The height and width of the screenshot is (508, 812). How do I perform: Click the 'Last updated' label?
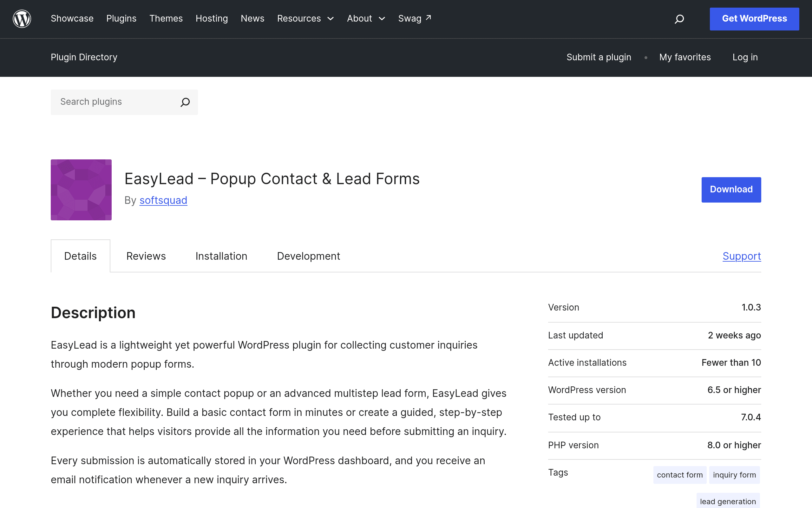575,335
